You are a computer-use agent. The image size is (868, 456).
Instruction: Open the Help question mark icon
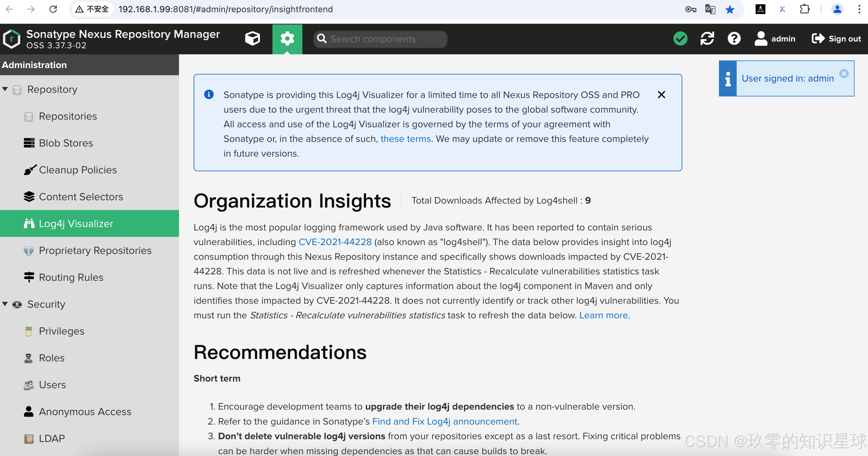pos(734,39)
